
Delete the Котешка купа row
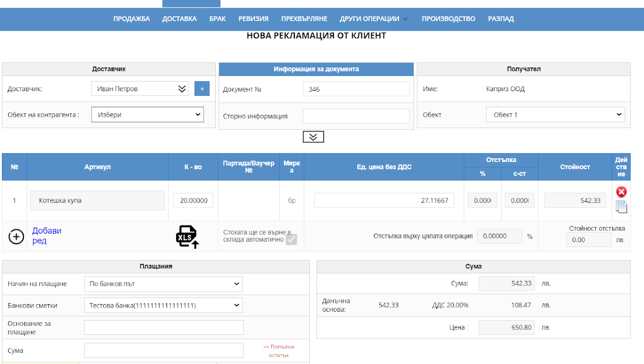621,192
